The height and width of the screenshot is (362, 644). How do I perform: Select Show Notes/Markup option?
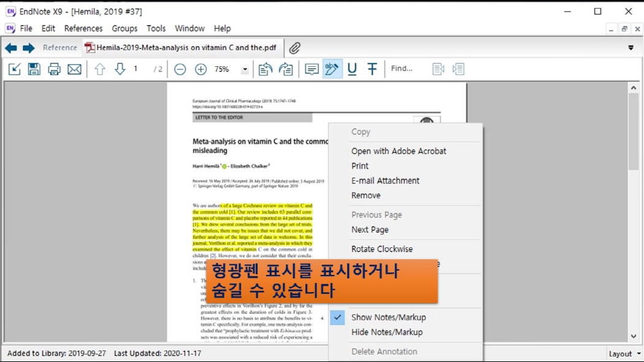pos(388,317)
